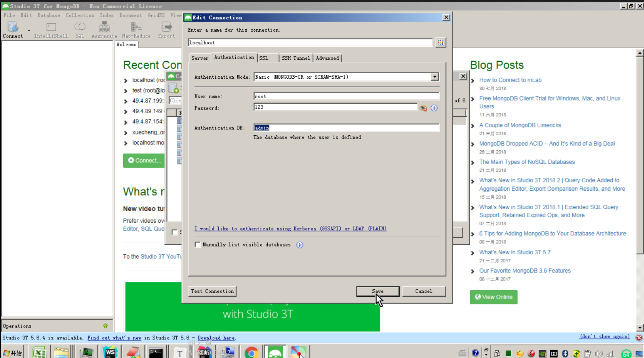Click the Save button
The width and height of the screenshot is (644, 358).
click(x=377, y=291)
